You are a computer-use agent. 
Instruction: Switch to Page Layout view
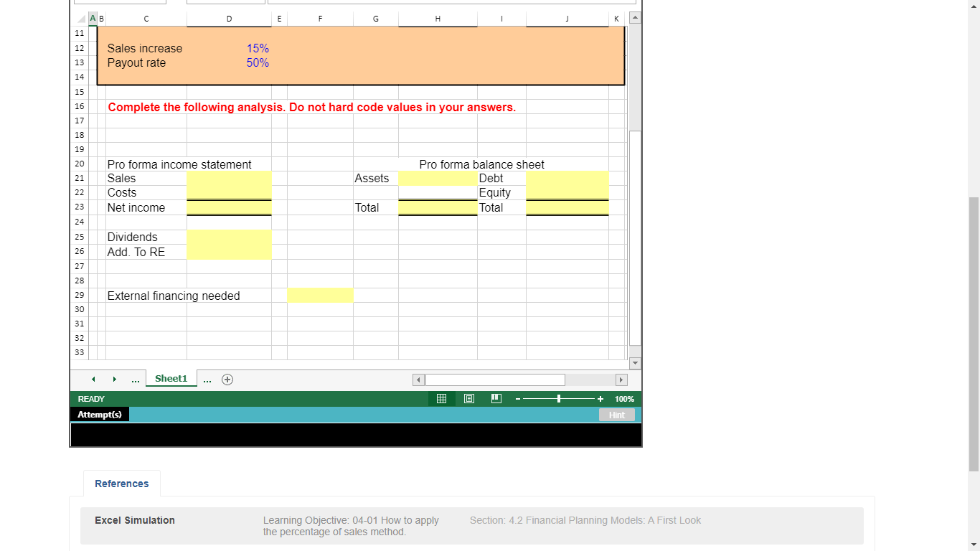468,399
